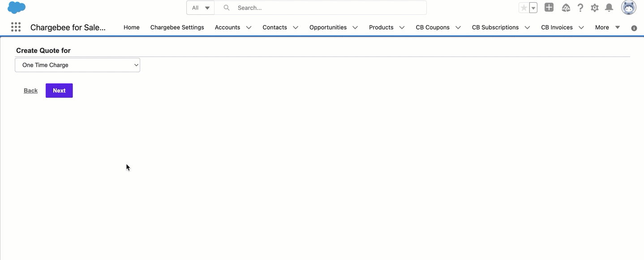Viewport: 644px width, 260px height.
Task: Open the One Time Charge dropdown
Action: tap(77, 65)
